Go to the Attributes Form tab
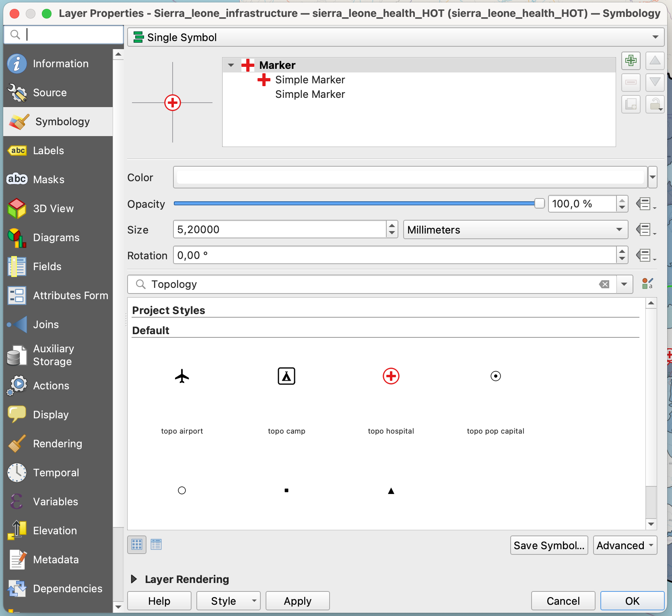Screen dimensions: 672x616 pyautogui.click(x=70, y=296)
